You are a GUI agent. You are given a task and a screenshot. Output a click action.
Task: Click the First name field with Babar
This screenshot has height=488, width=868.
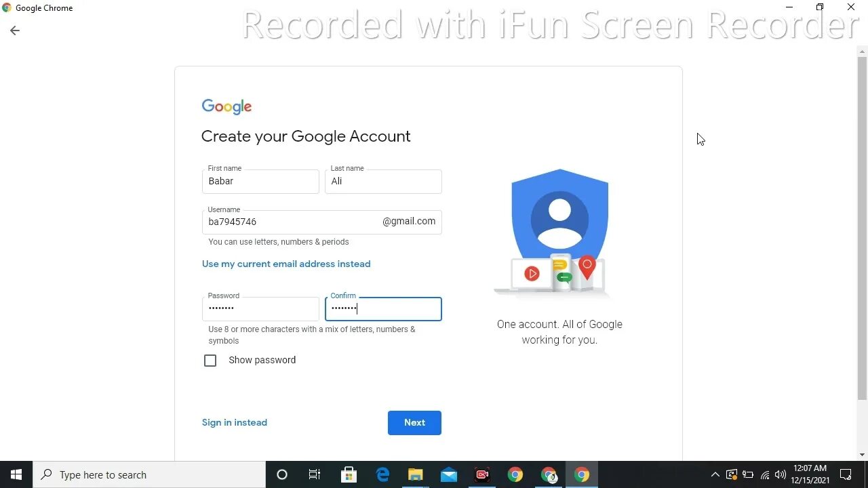(x=260, y=182)
